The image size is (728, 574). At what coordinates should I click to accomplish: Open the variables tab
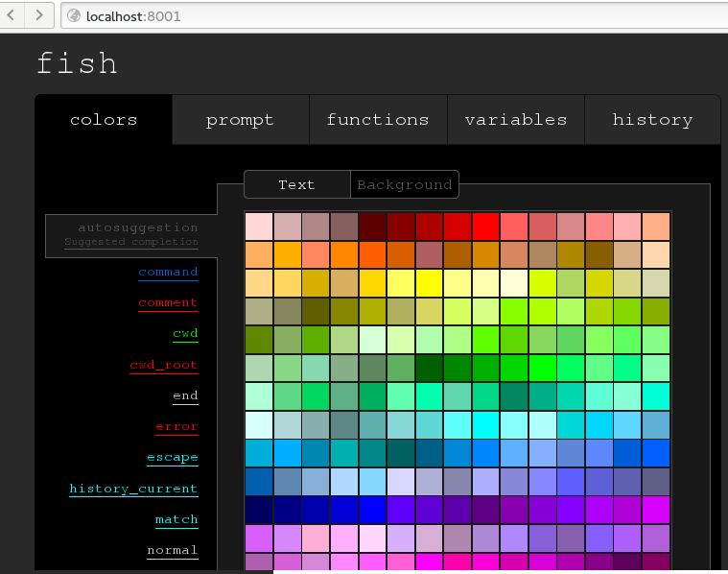516,120
